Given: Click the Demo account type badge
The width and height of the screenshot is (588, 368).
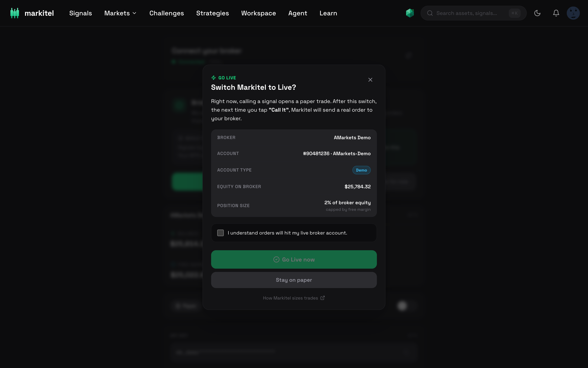Looking at the screenshot, I should pos(361,170).
